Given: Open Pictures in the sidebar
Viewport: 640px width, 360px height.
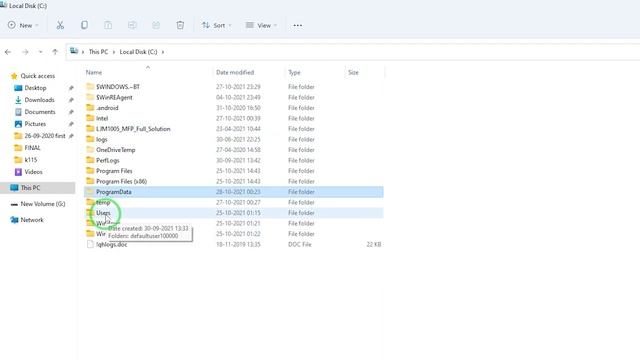Looking at the screenshot, I should (x=35, y=124).
